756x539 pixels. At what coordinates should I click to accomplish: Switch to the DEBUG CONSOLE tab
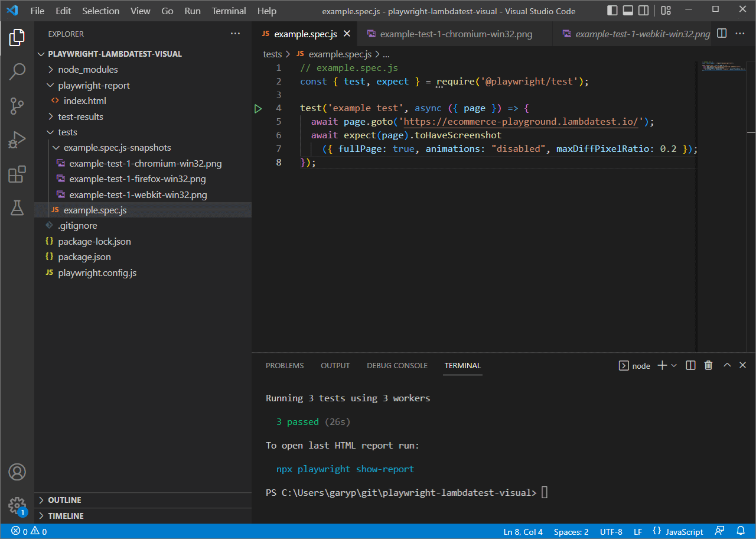pos(397,365)
